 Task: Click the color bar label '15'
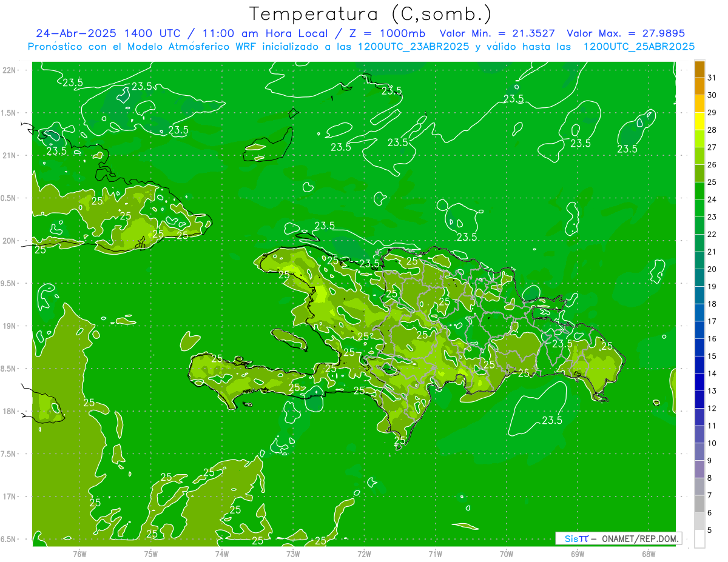click(x=712, y=356)
